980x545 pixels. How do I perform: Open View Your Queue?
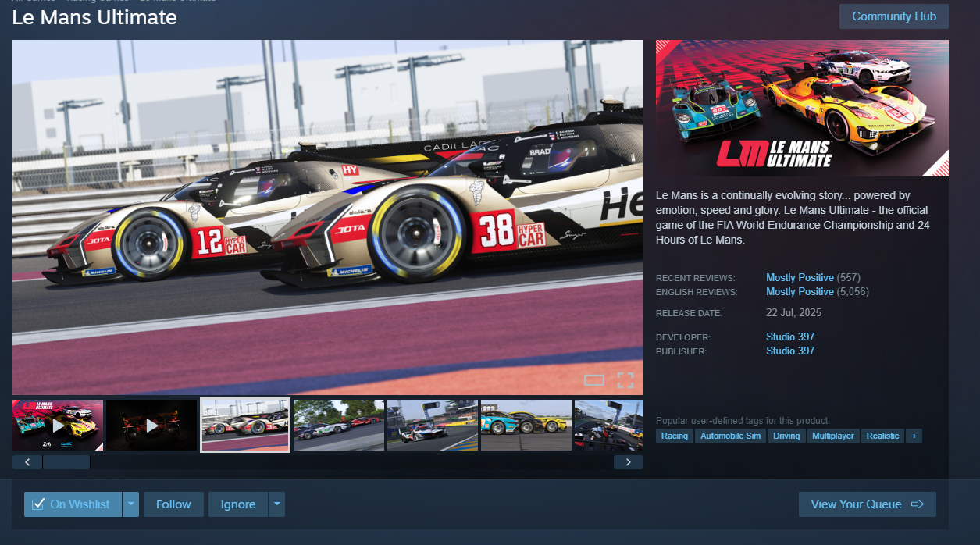(x=867, y=504)
